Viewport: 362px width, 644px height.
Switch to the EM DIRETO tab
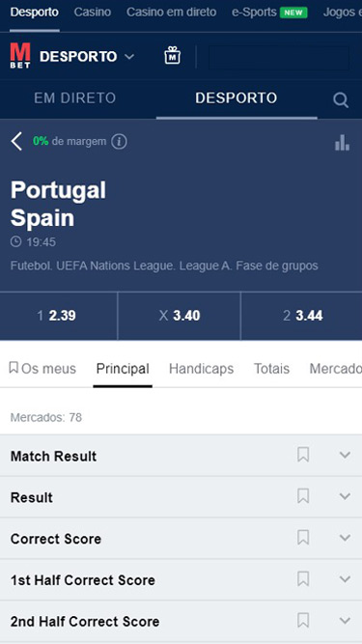pos(74,98)
